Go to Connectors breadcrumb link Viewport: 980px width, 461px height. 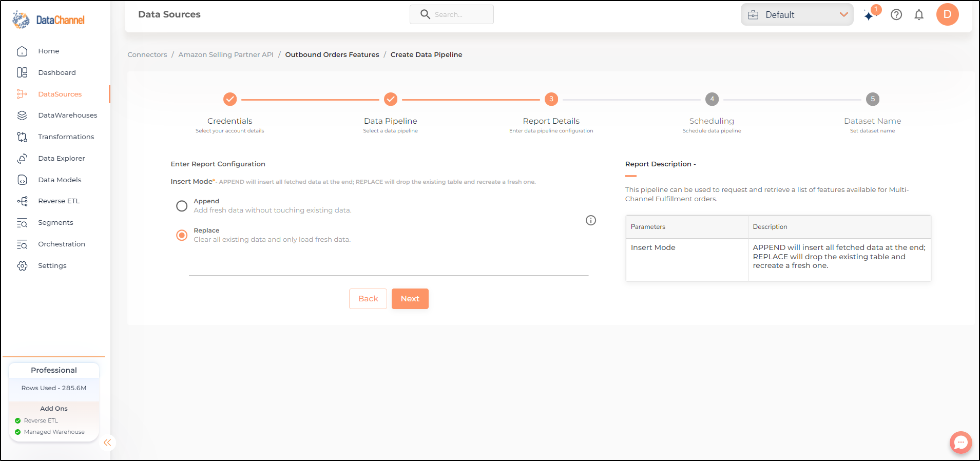click(147, 54)
